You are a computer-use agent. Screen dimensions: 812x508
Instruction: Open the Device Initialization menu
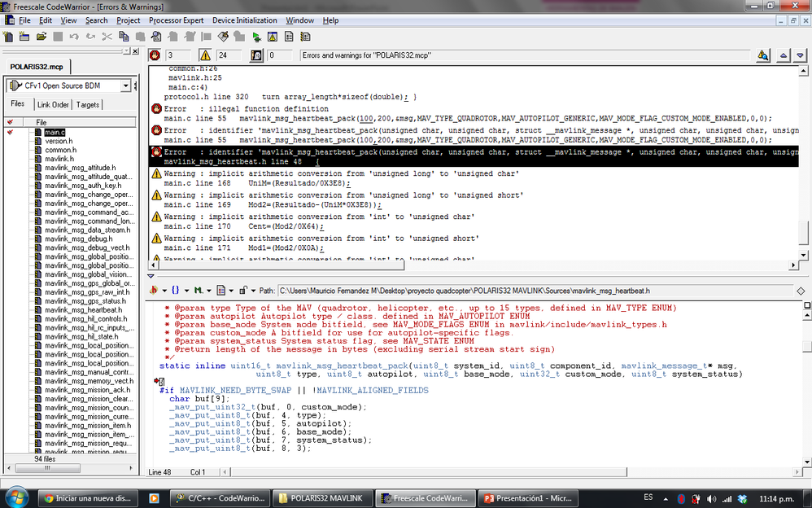tap(244, 20)
